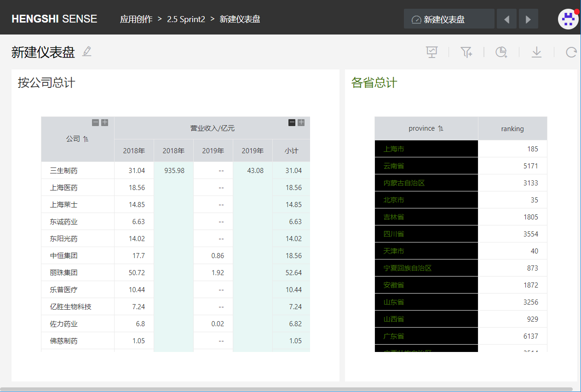Add a new chart with the pie-plus icon
The height and width of the screenshot is (392, 581).
pyautogui.click(x=501, y=52)
